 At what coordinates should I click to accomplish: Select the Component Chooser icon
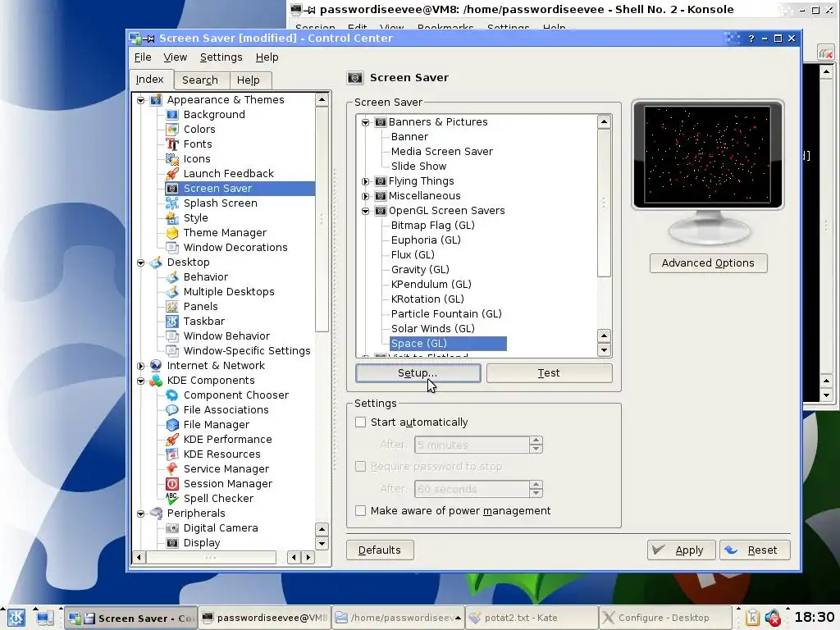coord(172,395)
